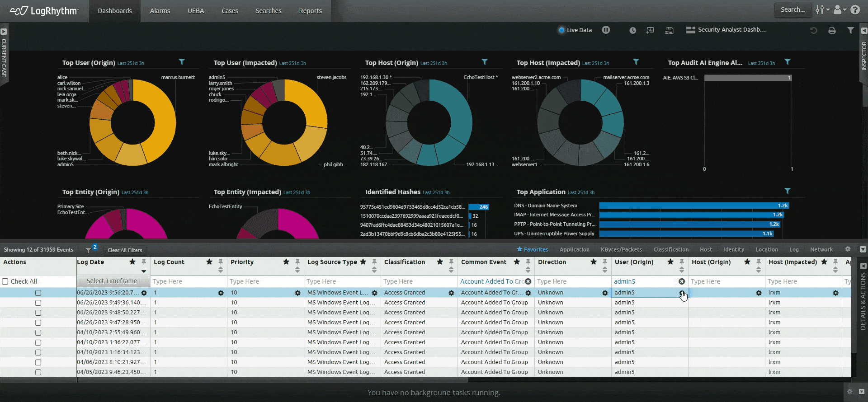Open the Select Timeframe dropdown
The height and width of the screenshot is (402, 868).
(112, 281)
